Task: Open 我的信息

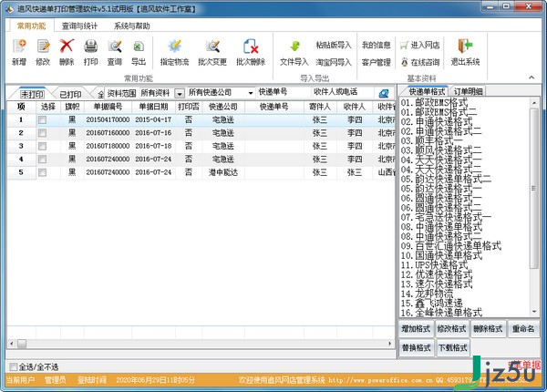Action: (376, 45)
